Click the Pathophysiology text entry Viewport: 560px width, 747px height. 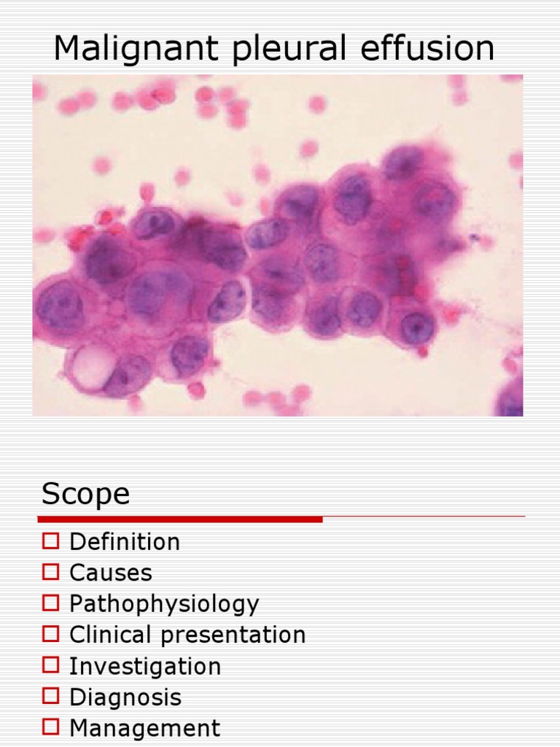click(x=164, y=604)
